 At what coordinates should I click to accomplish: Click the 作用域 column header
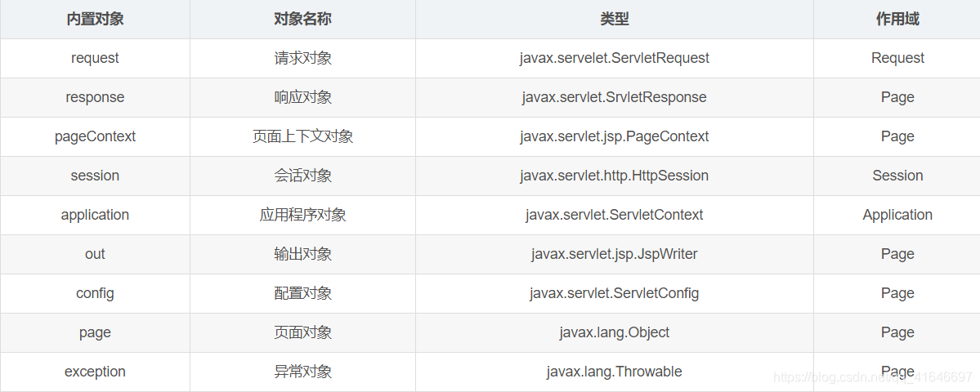[x=897, y=20]
